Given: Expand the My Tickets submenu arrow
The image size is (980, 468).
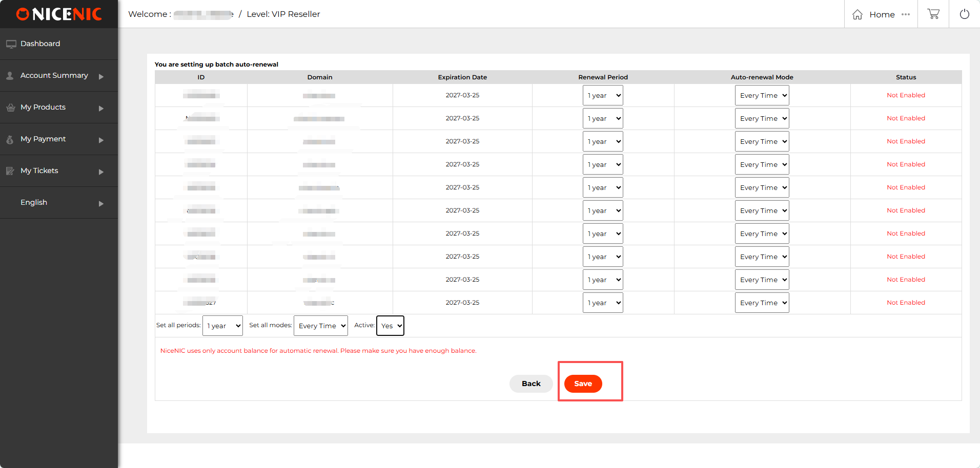Looking at the screenshot, I should (101, 172).
